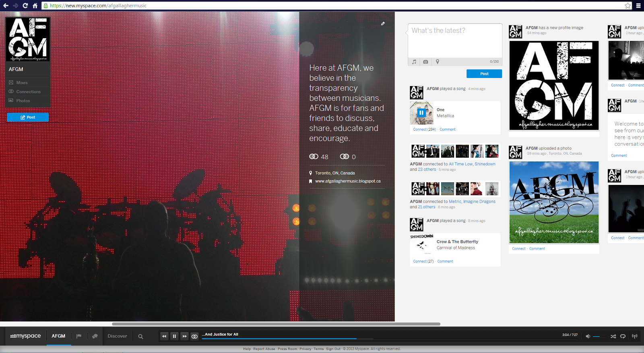Submit the status with the blue Post button
Screen dimensions: 644x353
pyautogui.click(x=484, y=74)
